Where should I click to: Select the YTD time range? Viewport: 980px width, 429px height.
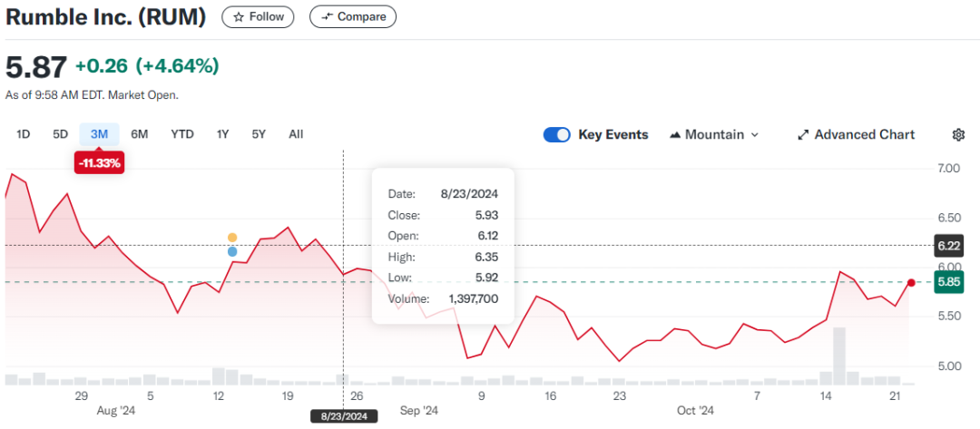click(x=182, y=134)
